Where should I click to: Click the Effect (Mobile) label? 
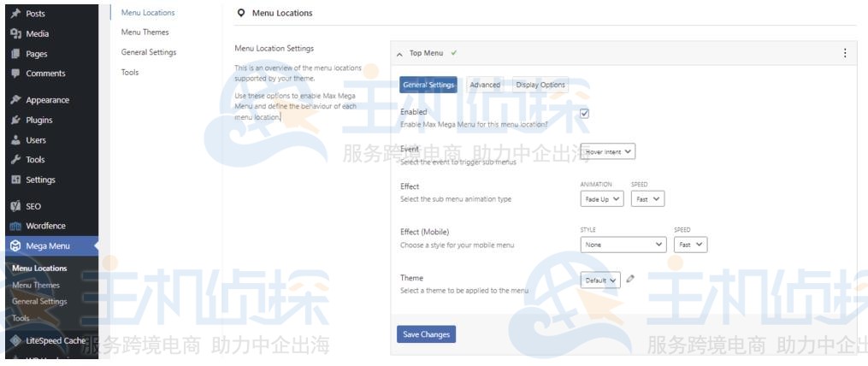pos(424,232)
